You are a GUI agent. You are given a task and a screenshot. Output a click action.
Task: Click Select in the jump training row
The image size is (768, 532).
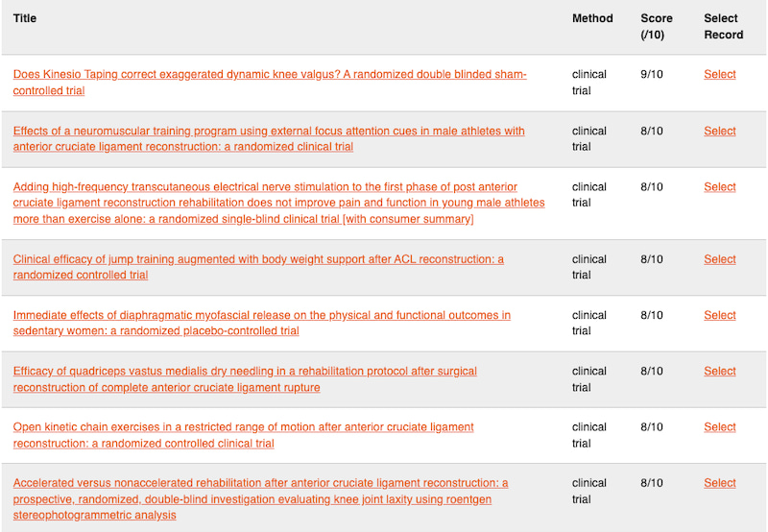719,259
